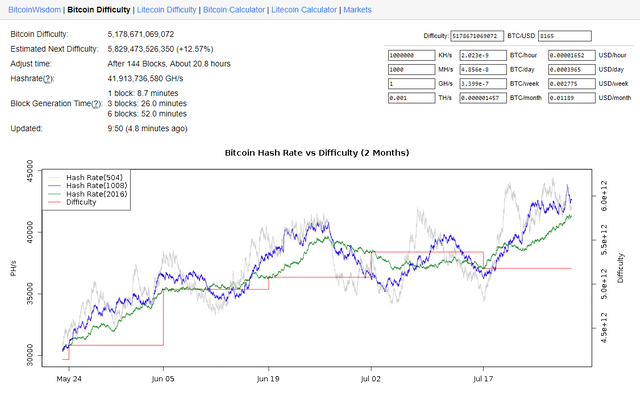Navigate to the Markets page

[358, 10]
